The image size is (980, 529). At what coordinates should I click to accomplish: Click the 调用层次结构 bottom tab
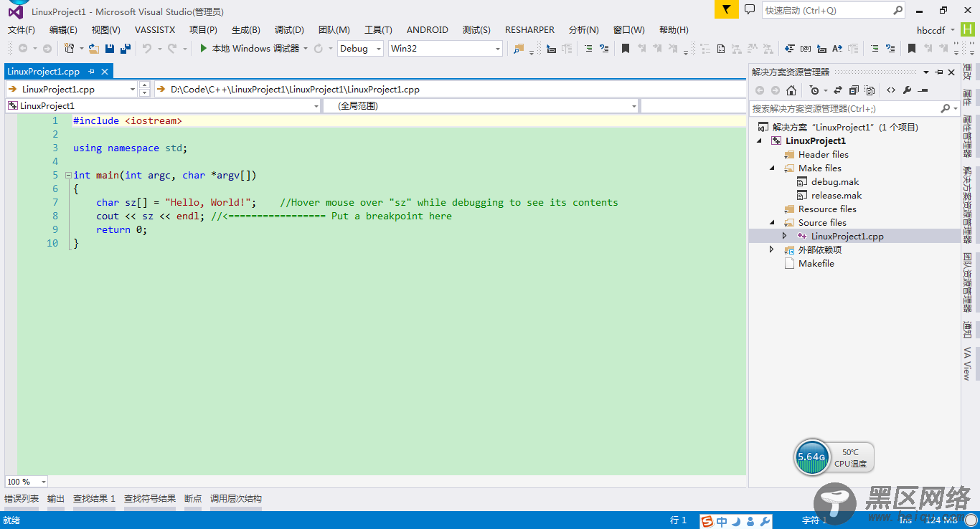coord(236,498)
